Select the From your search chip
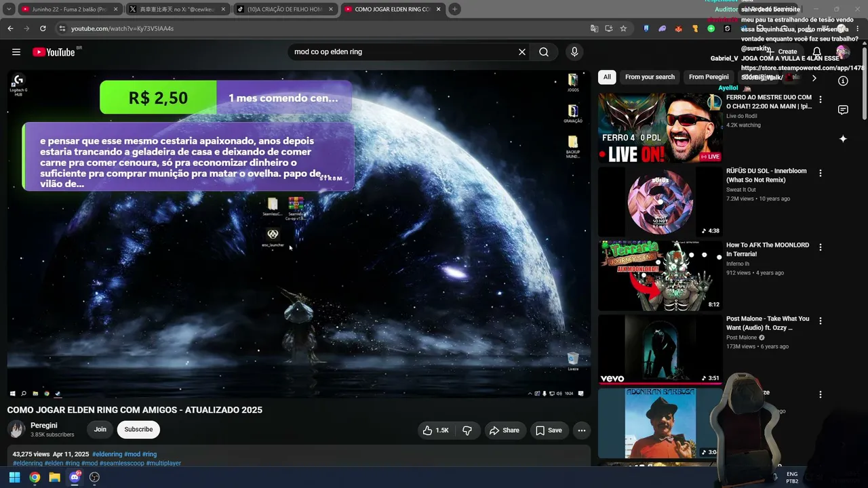868x488 pixels. (650, 77)
